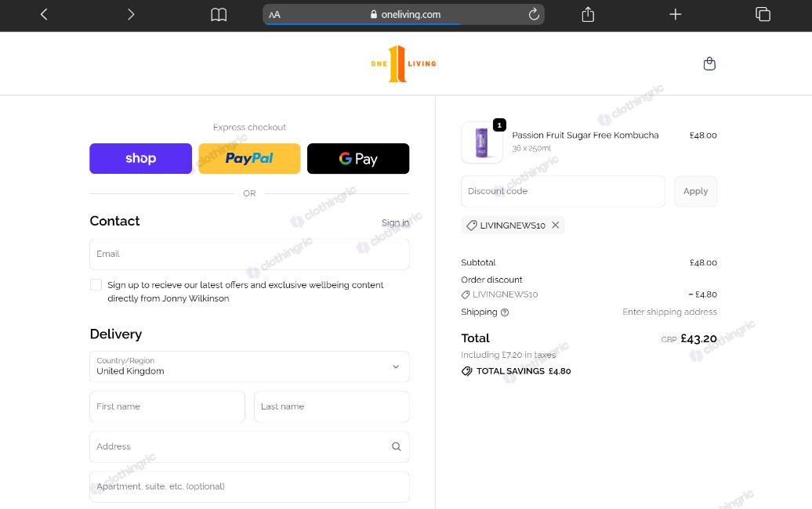Tap the AA reader text-size button
812x509 pixels.
[x=274, y=15]
